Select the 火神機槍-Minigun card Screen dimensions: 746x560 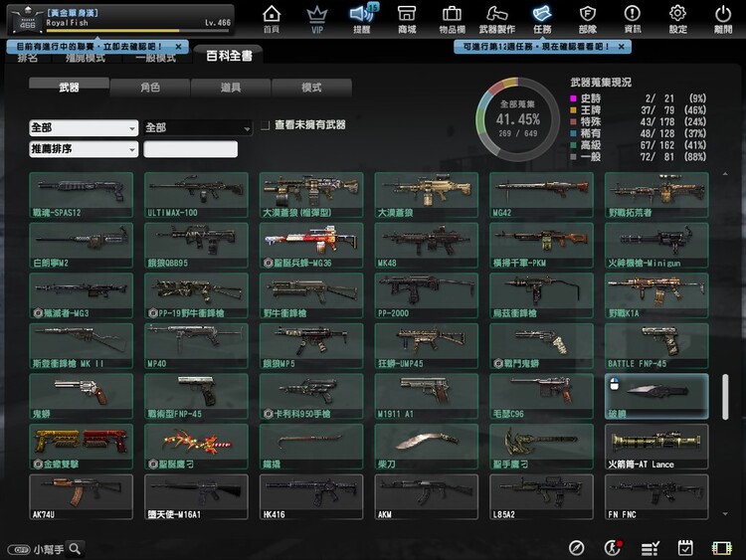pyautogui.click(x=656, y=246)
